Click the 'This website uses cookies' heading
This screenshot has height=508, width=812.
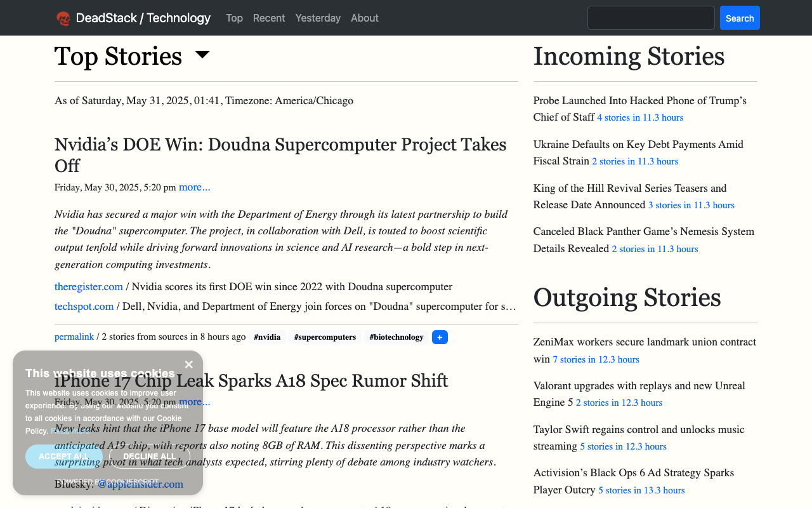tap(100, 373)
